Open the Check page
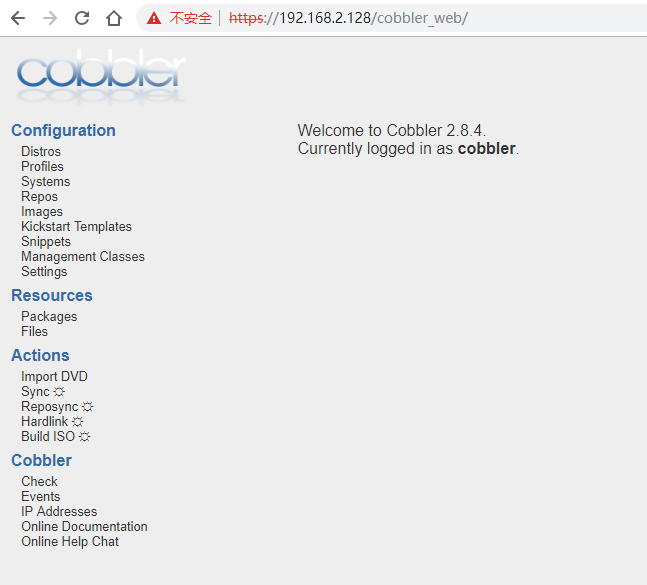Screen dimensions: 647x585 pyautogui.click(x=40, y=481)
